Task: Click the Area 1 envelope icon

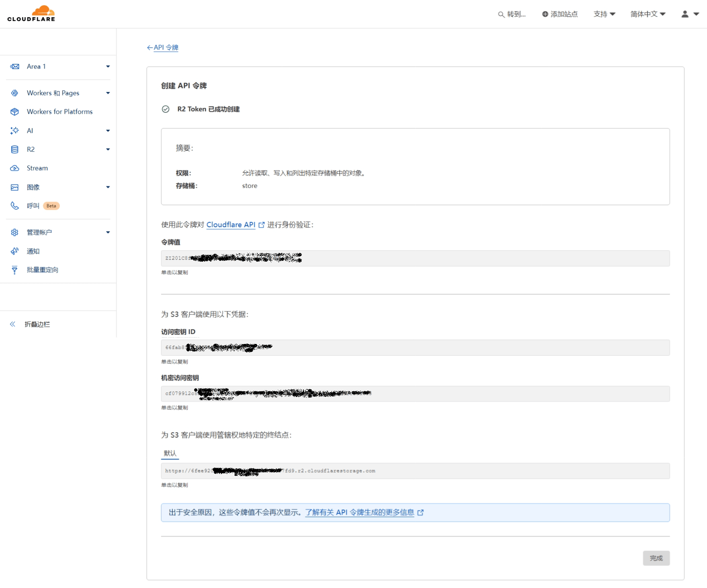Action: [x=15, y=67]
